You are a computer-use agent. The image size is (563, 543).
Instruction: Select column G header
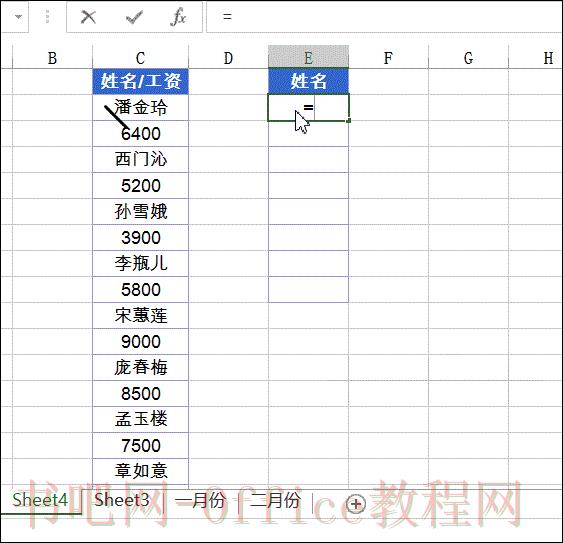pyautogui.click(x=468, y=57)
